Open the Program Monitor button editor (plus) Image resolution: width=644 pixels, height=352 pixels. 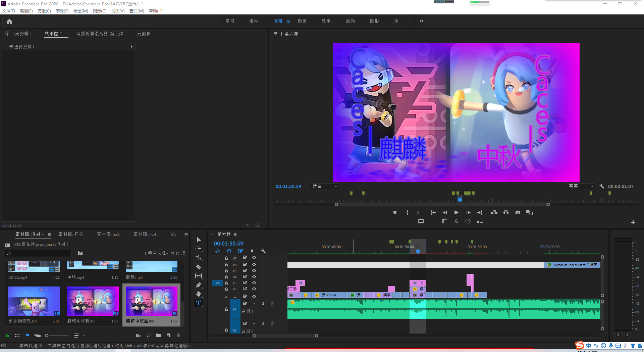tap(633, 222)
